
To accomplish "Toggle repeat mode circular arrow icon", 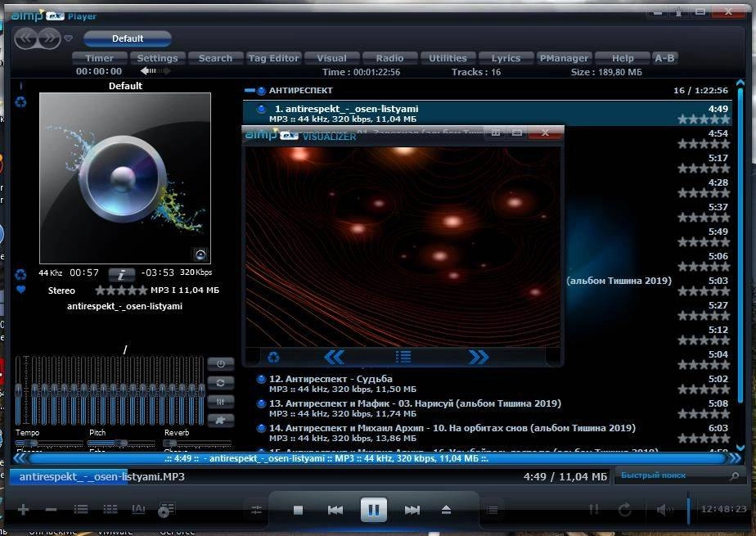I will coord(625,510).
